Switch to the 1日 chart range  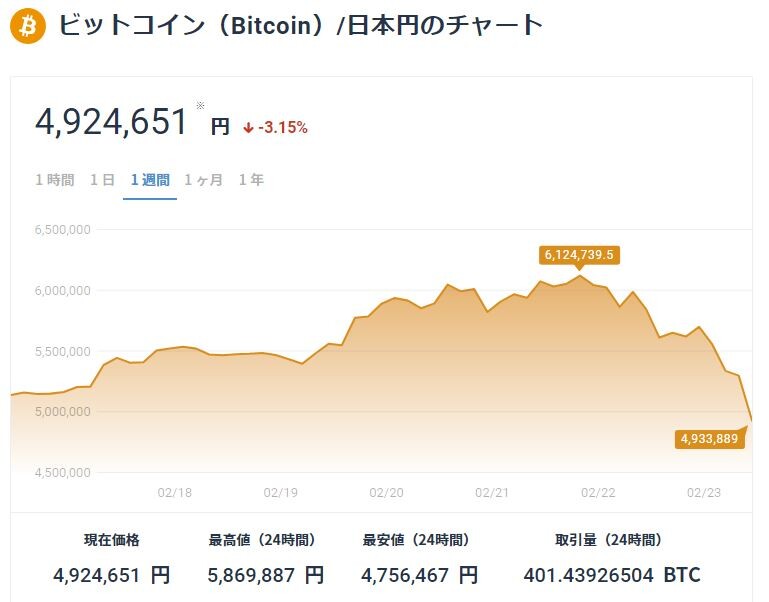coord(102,180)
